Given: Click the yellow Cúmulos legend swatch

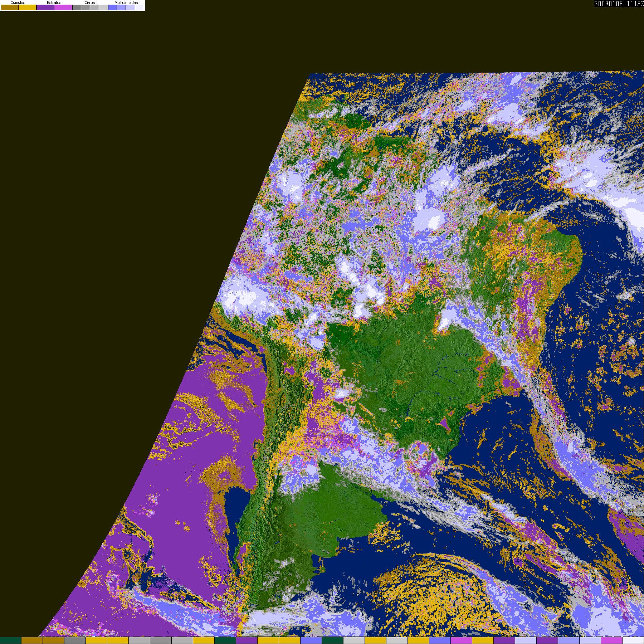Looking at the screenshot, I should (x=28, y=8).
